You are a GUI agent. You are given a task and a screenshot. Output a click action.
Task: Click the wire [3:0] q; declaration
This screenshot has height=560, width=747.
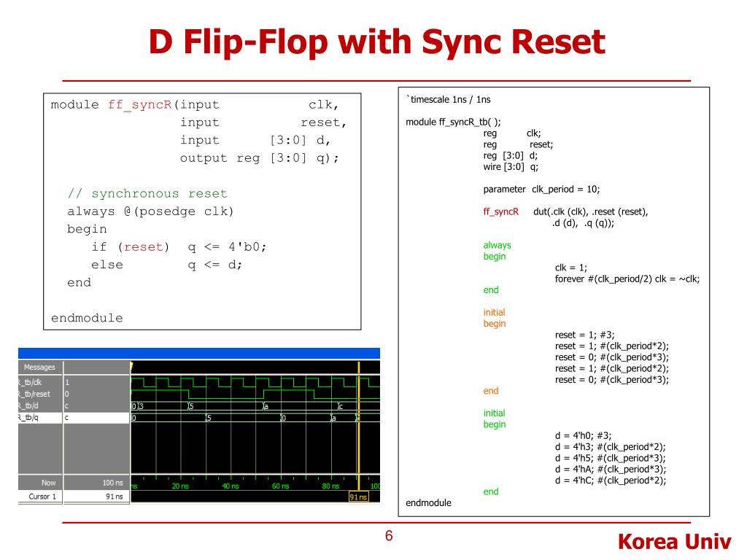coord(511,167)
